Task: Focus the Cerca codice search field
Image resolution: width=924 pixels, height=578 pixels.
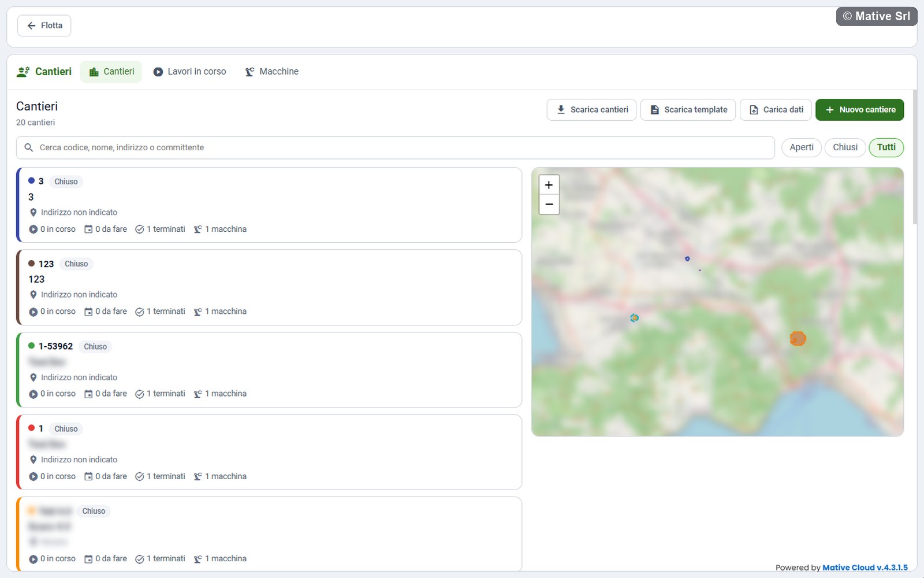Action: pyautogui.click(x=396, y=148)
